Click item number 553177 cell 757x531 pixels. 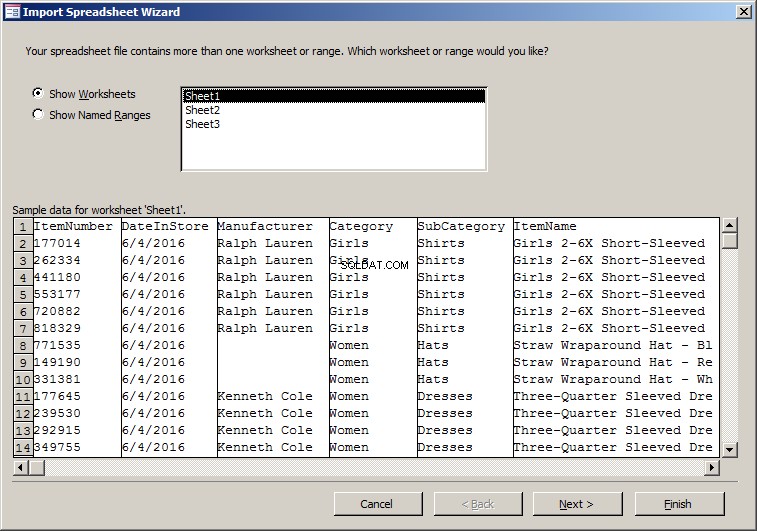tap(76, 294)
